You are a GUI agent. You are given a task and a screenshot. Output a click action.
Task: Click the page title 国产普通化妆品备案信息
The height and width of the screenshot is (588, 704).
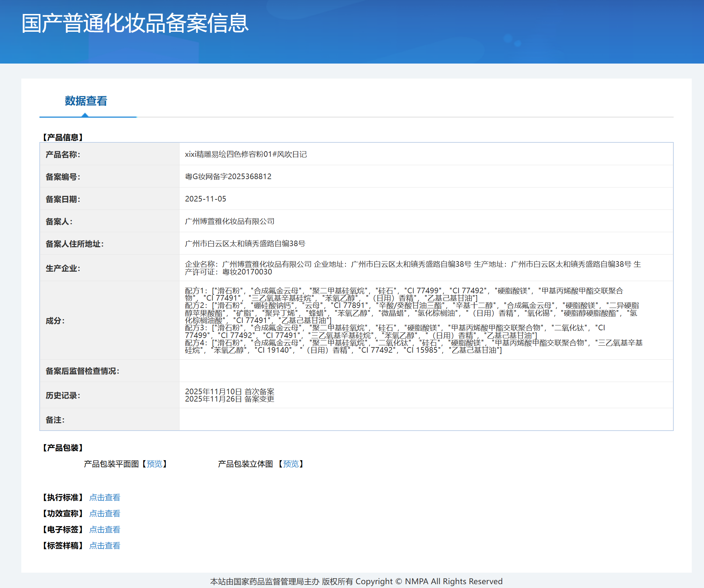[135, 23]
